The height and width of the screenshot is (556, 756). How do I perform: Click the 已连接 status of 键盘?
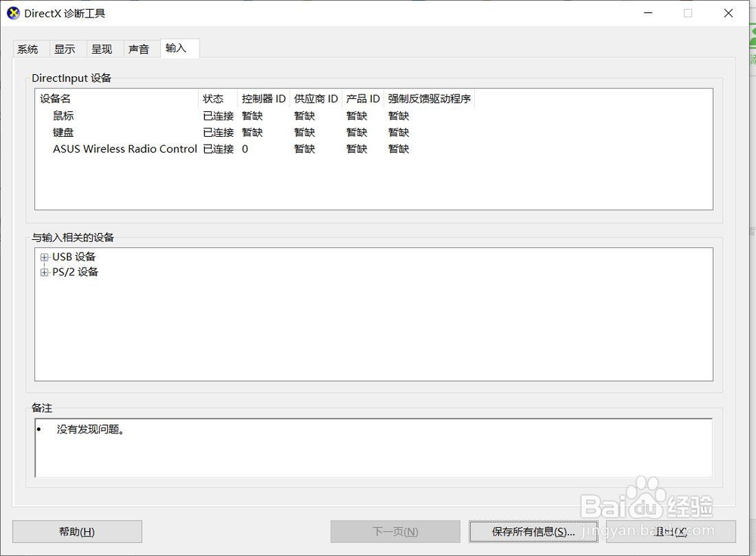tap(218, 132)
